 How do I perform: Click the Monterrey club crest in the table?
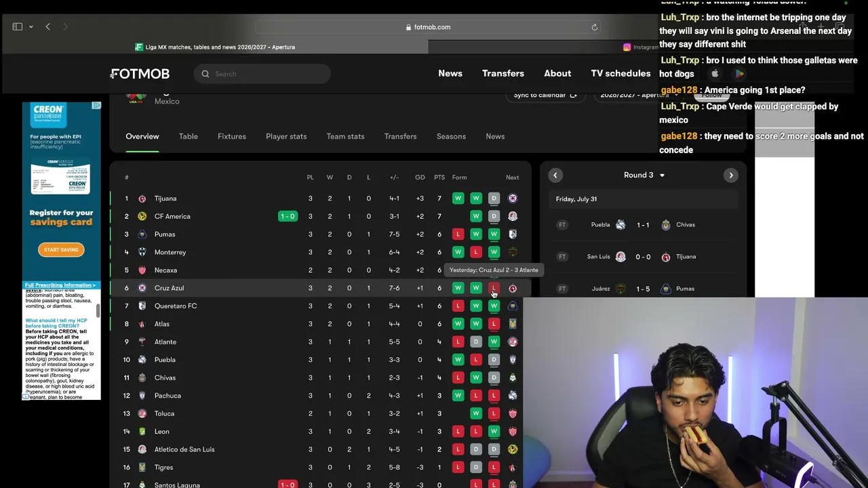pyautogui.click(x=142, y=252)
